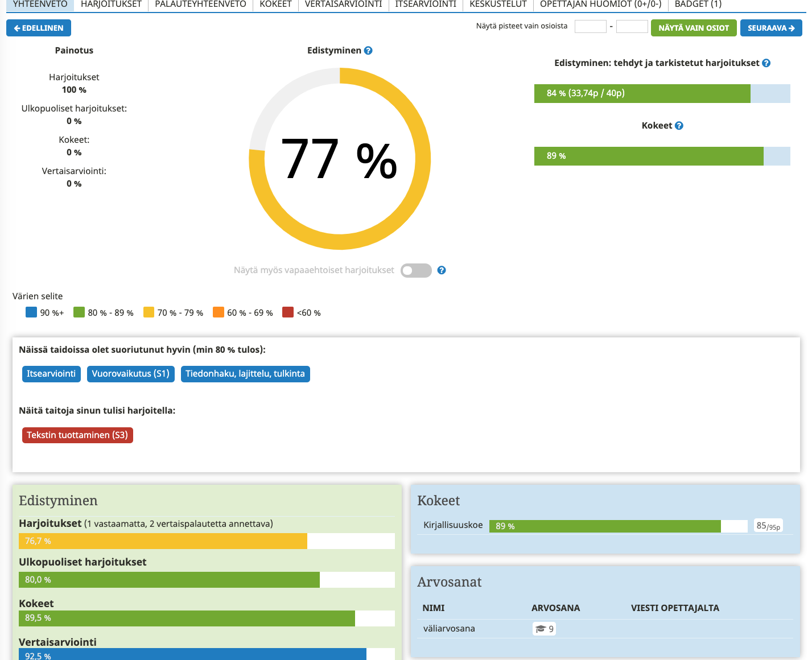
Task: Click help icon next to Edistyminen heading
Action: pyautogui.click(x=368, y=51)
